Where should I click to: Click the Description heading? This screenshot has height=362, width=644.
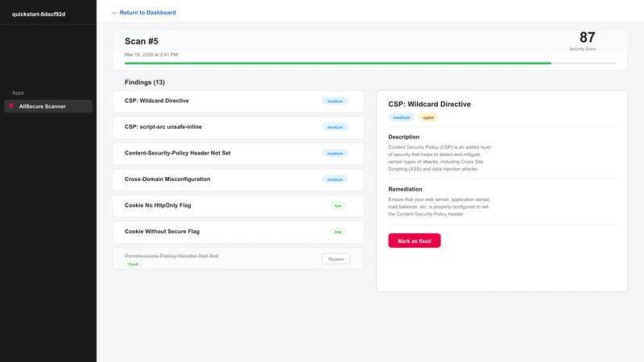(x=404, y=137)
